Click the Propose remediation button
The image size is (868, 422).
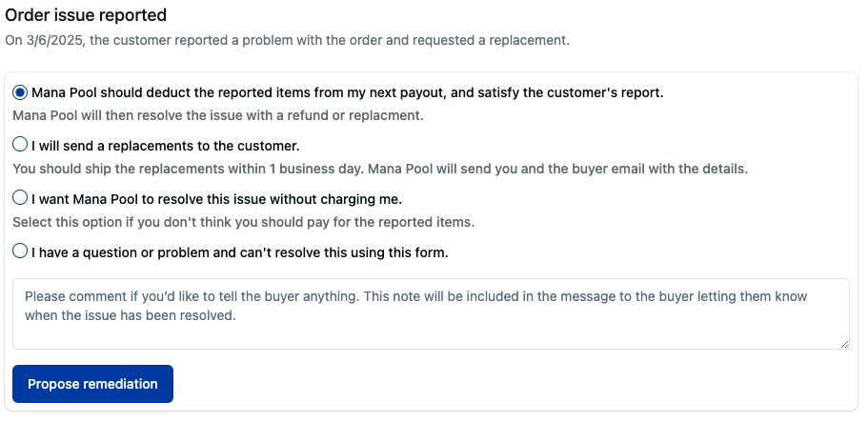92,384
